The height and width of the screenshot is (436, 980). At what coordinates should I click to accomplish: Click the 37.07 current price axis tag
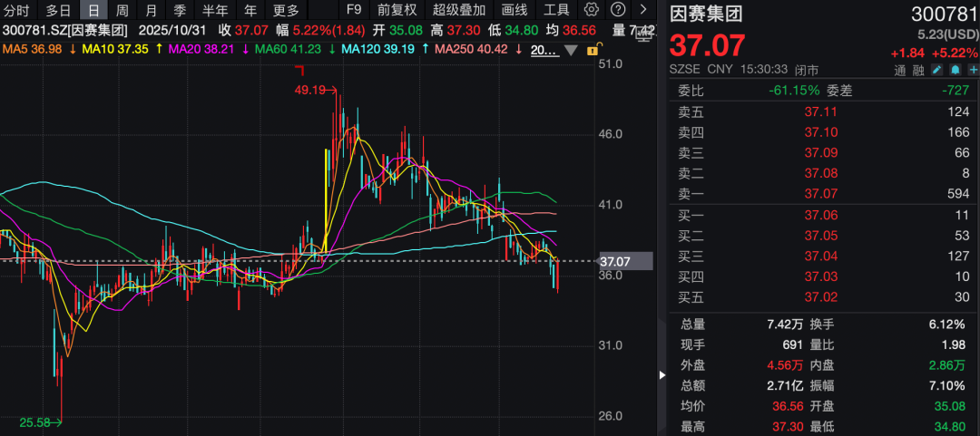625,261
